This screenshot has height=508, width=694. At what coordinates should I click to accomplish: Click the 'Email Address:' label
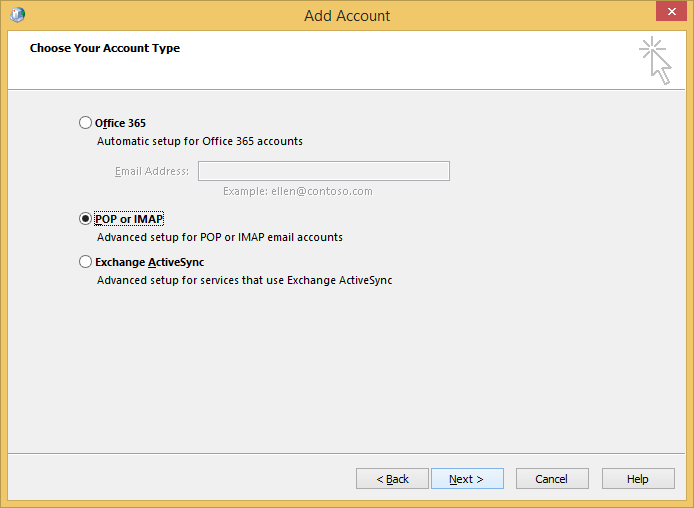click(x=152, y=171)
